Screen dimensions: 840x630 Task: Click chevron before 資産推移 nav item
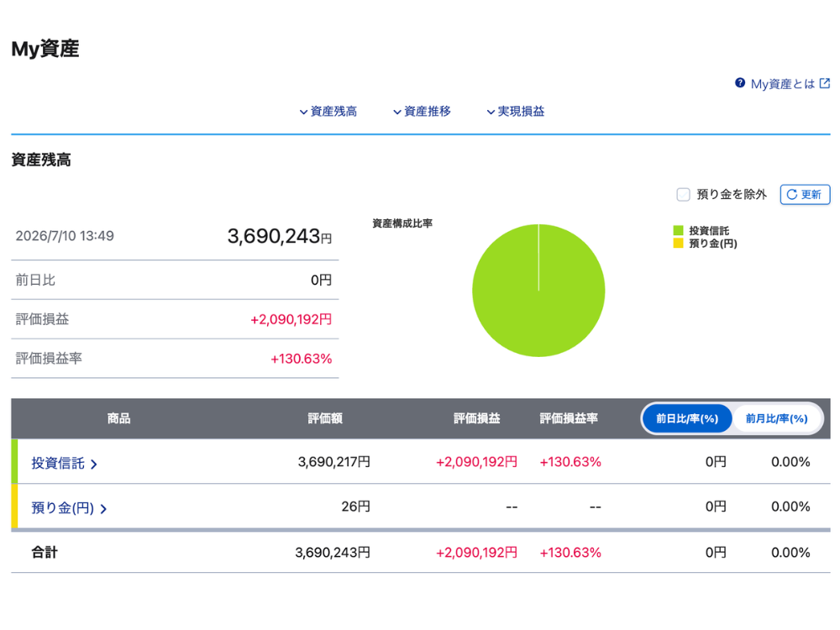[x=397, y=112]
